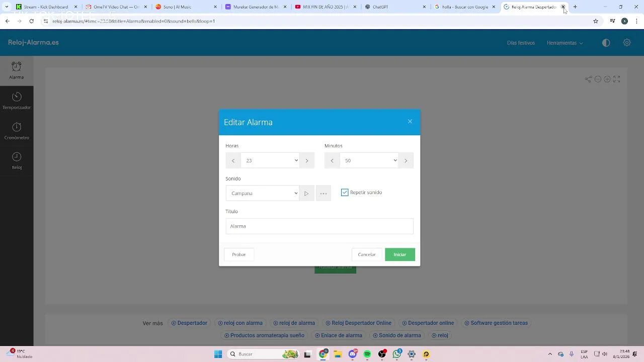Open a new browser tab
This screenshot has height=362, width=644.
point(575,7)
